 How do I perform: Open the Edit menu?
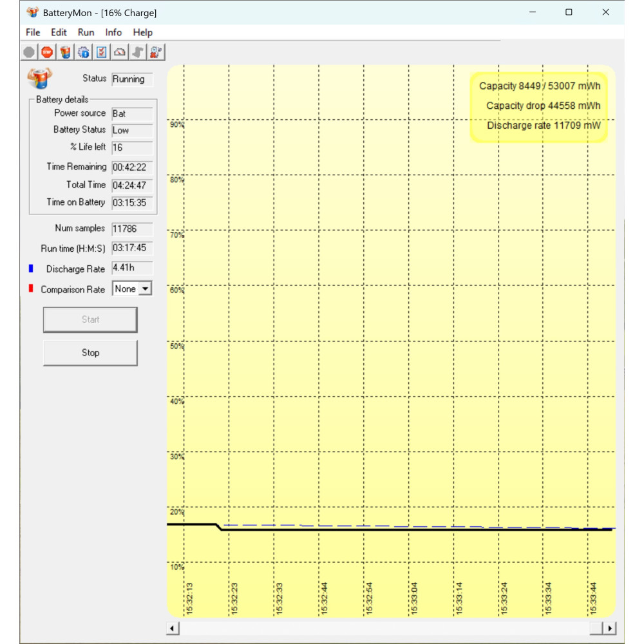59,32
